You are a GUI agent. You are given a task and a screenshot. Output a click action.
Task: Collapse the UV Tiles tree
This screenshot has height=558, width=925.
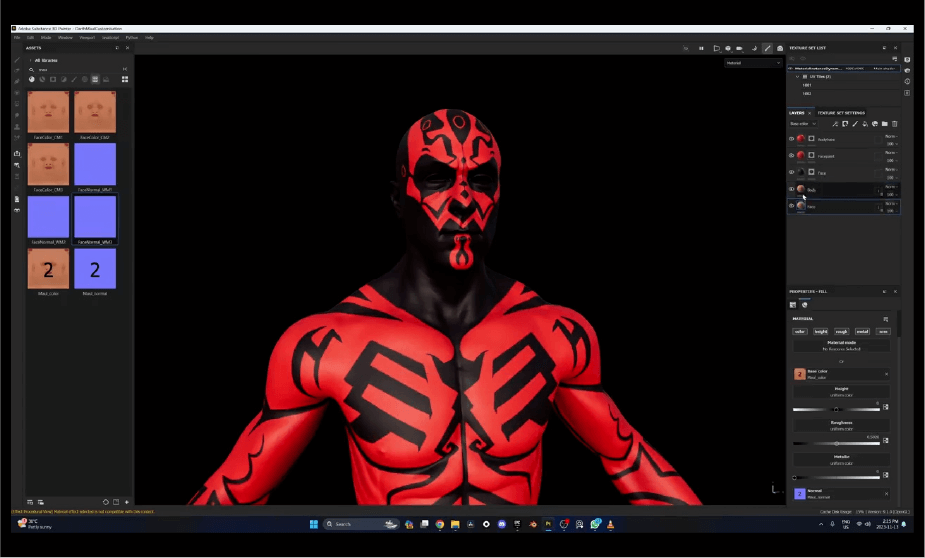[x=798, y=76]
